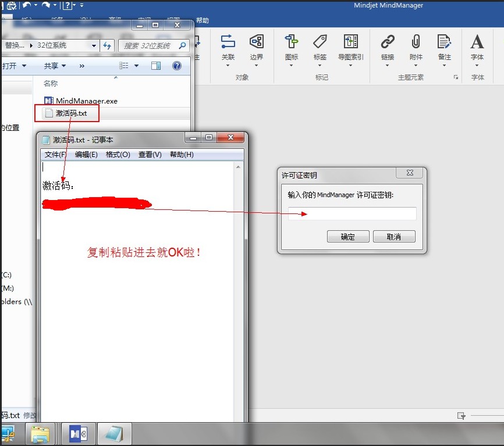504x446 pixels.
Task: Open the View (查看) menu in Notepad
Action: pyautogui.click(x=150, y=155)
